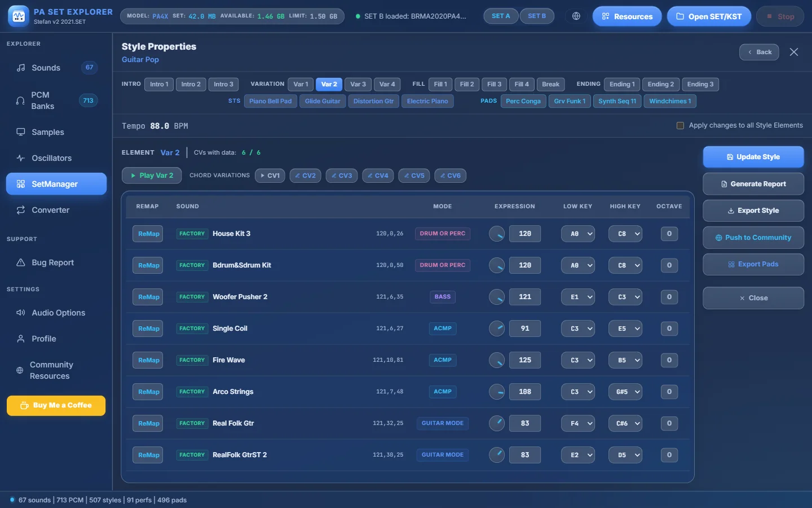The height and width of the screenshot is (508, 812).
Task: Enable Apply changes to all Style Elements
Action: tap(680, 125)
